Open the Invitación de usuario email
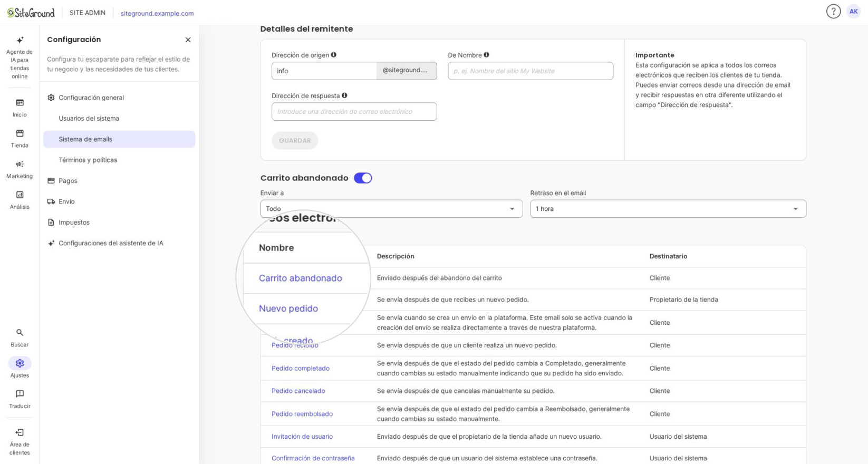Viewport: 868px width, 464px height. click(x=302, y=437)
